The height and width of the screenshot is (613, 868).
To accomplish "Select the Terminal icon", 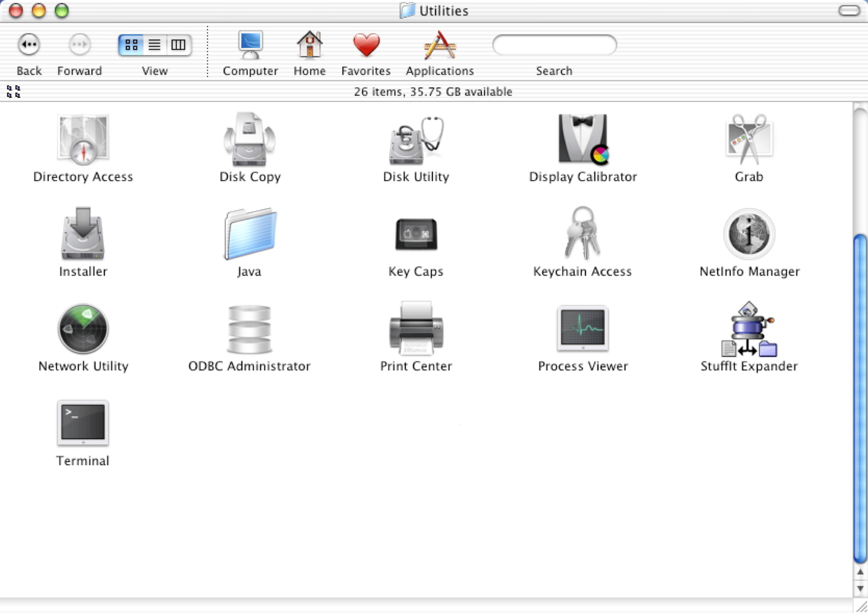I will click(x=83, y=423).
